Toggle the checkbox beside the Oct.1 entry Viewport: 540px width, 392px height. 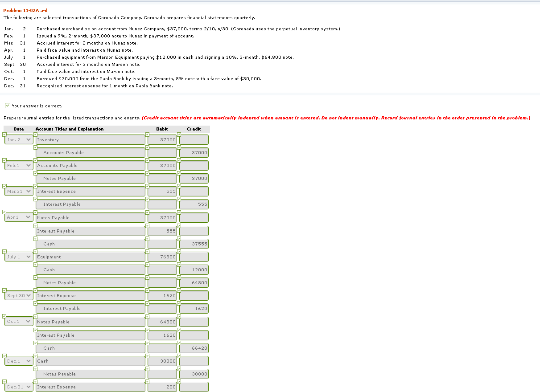click(4, 317)
